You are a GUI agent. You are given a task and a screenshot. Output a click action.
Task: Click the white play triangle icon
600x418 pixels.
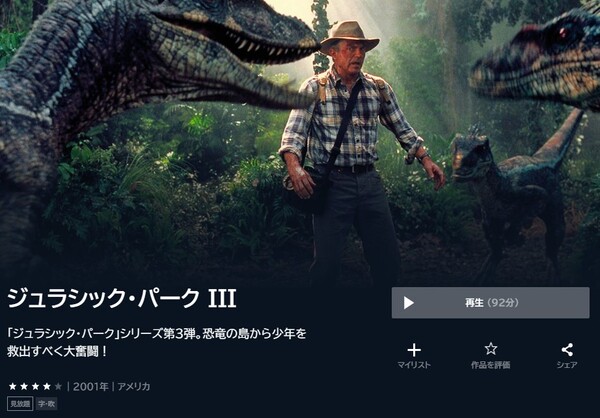(409, 303)
